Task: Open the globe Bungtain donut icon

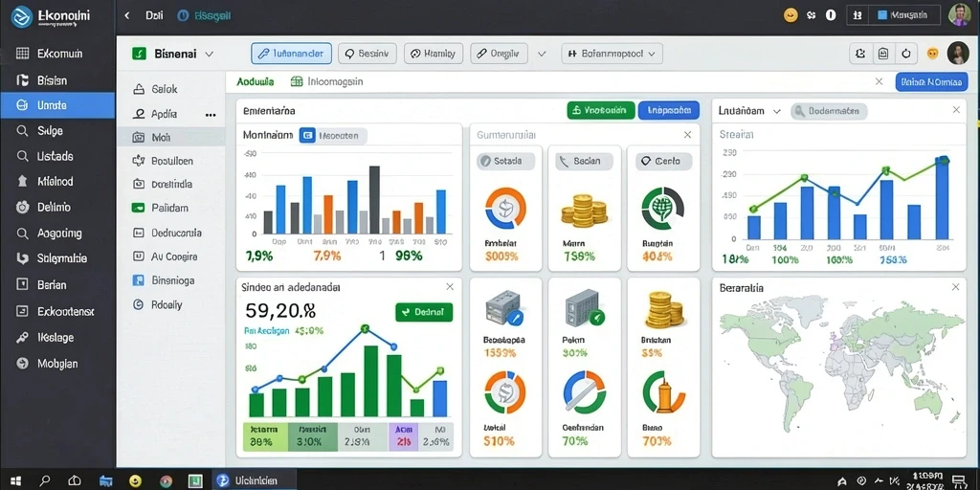Action: point(662,209)
